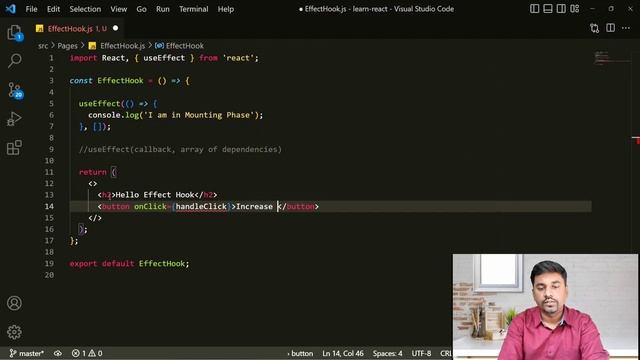Click UTF-8 encoding status item
The width and height of the screenshot is (640, 360).
pos(421,353)
